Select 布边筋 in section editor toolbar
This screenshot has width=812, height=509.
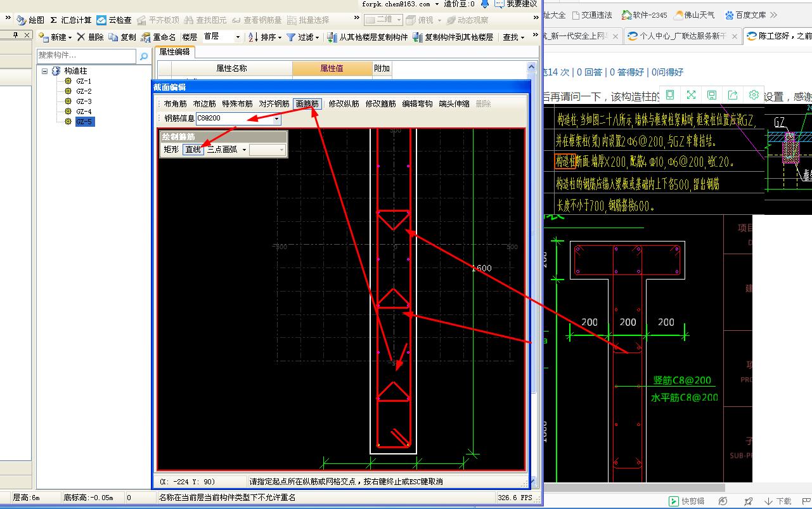[204, 104]
